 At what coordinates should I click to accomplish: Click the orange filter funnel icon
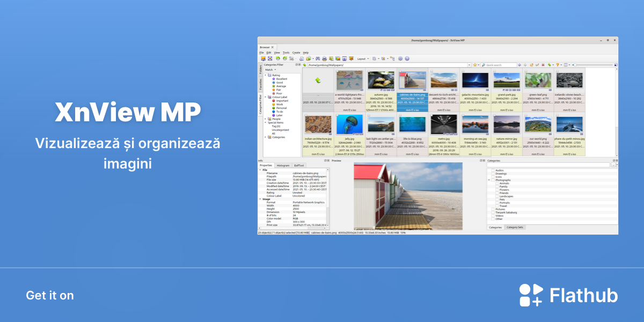(x=558, y=65)
